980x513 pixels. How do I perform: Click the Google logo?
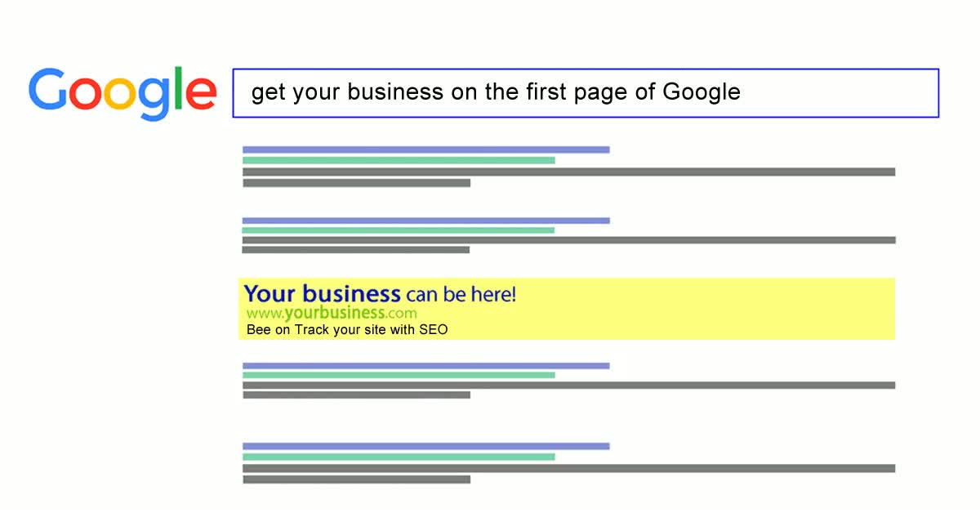coord(122,92)
